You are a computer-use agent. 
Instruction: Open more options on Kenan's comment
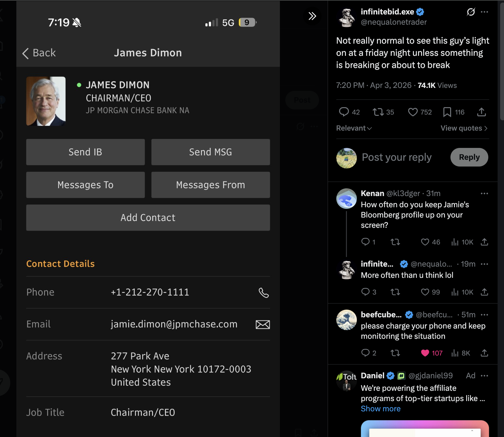(484, 193)
